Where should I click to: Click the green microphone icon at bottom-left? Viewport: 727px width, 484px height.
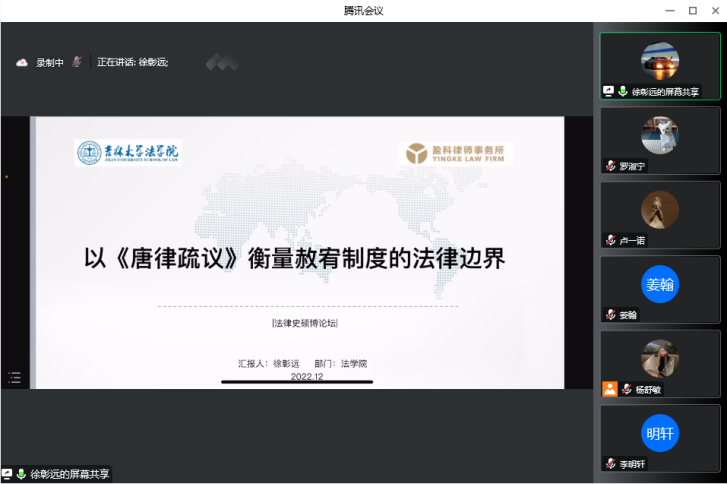click(x=21, y=474)
